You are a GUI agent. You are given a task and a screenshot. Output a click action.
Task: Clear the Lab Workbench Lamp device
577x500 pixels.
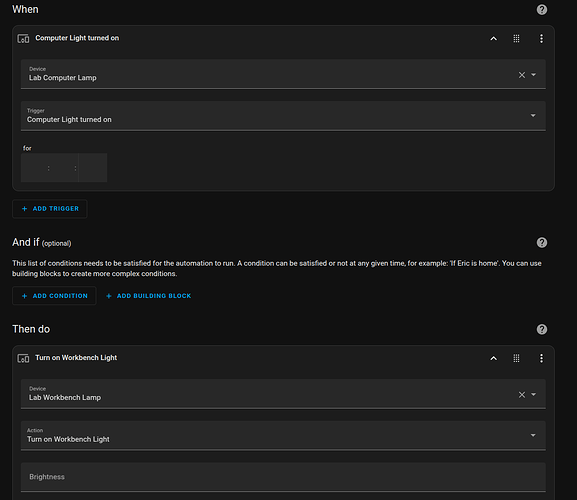[x=521, y=395]
